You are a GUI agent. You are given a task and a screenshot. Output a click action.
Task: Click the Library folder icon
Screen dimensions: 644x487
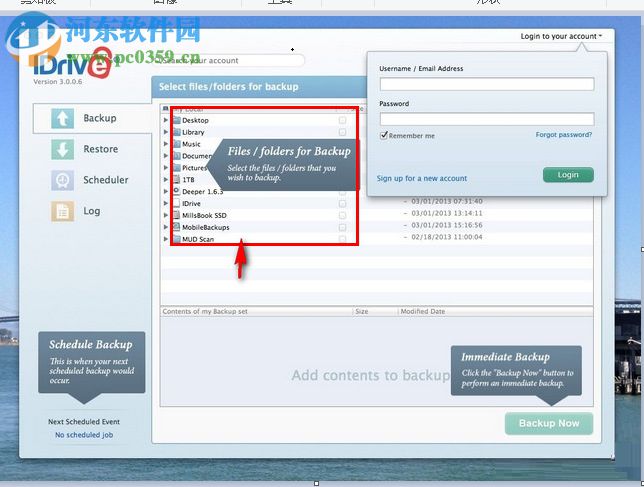tap(177, 132)
